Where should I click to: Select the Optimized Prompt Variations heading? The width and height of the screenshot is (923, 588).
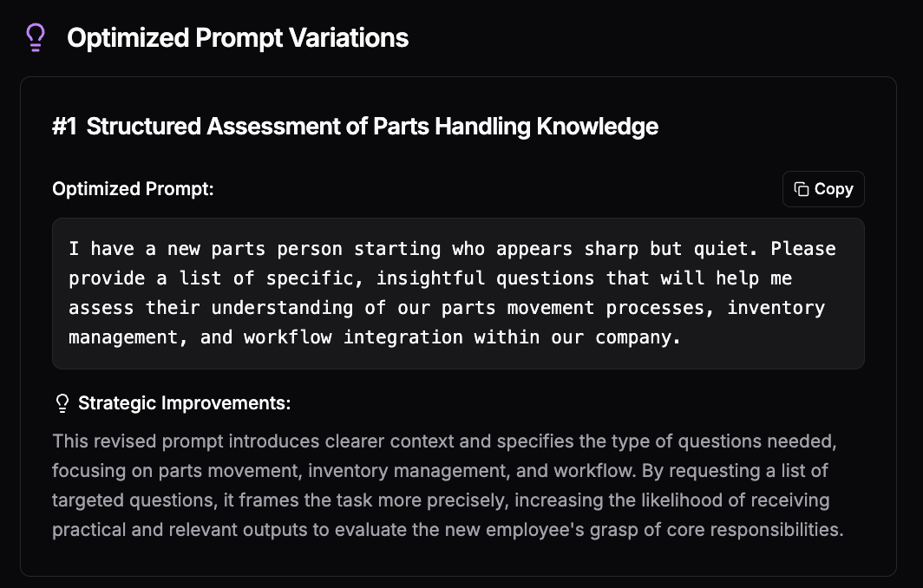237,37
